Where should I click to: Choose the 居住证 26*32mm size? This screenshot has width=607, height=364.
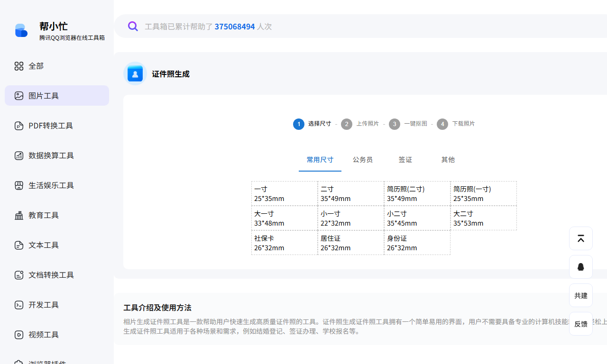[x=351, y=243]
